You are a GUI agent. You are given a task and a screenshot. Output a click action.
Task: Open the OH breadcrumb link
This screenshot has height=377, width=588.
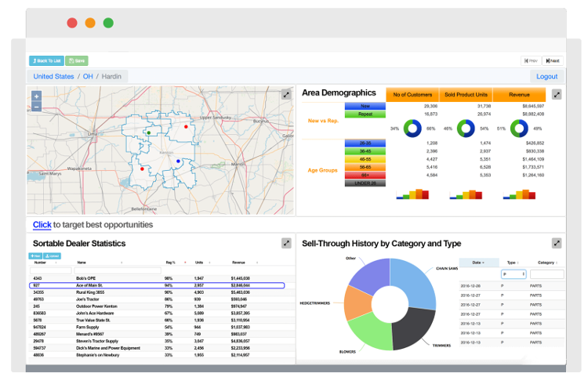click(x=88, y=77)
